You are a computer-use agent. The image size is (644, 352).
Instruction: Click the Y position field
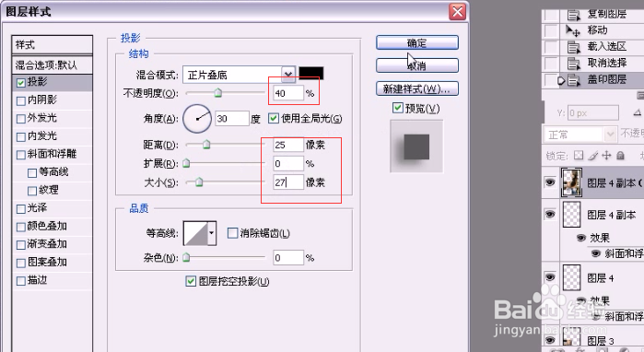[x=592, y=112]
